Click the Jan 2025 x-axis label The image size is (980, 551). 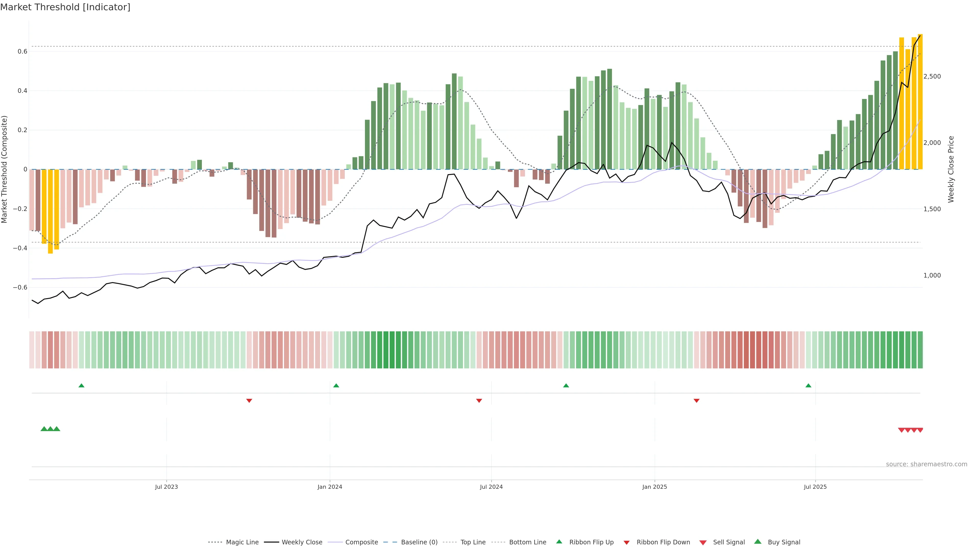coord(654,487)
